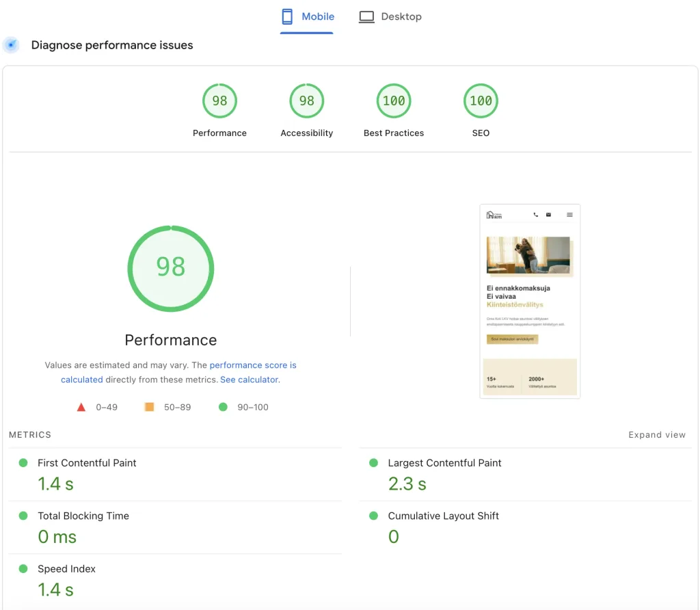Image resolution: width=700 pixels, height=610 pixels.
Task: Click the green dot beside Total Blocking Time
Action: [23, 516]
